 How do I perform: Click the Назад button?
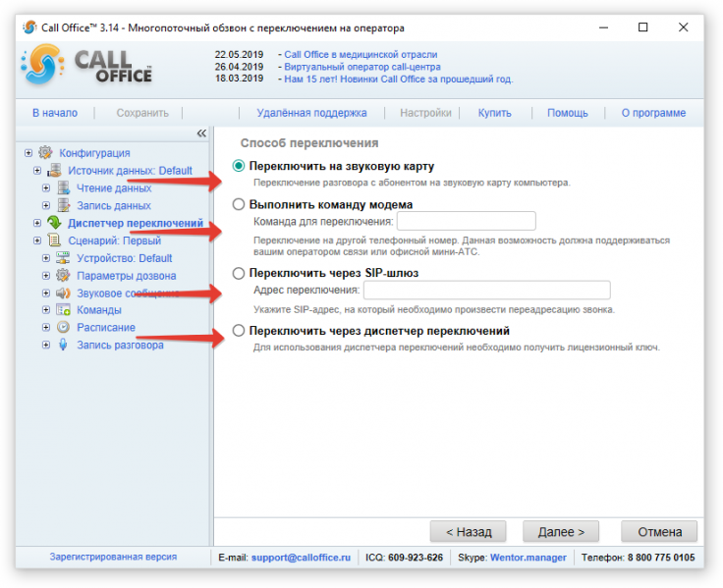(x=468, y=532)
